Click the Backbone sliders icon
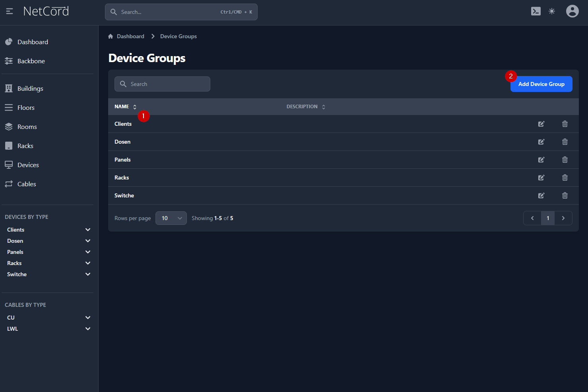 [x=9, y=61]
